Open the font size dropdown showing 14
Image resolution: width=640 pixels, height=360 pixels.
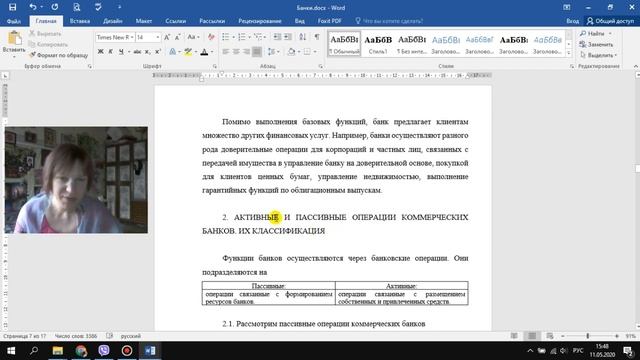[x=158, y=37]
